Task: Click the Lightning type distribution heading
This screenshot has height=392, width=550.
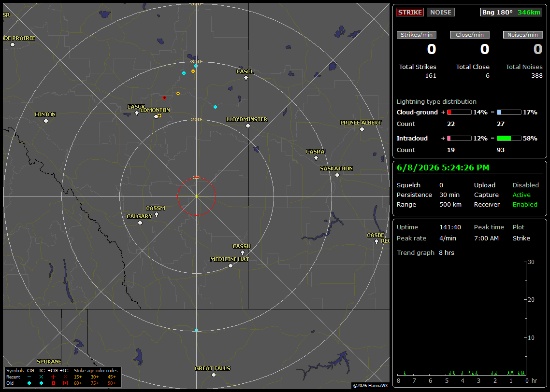Action: 436,101
